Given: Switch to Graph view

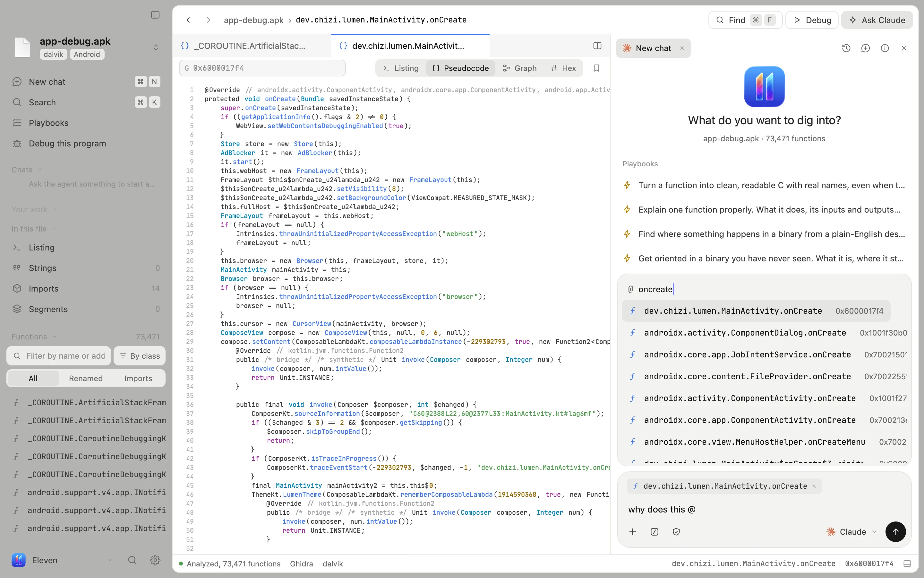Looking at the screenshot, I should coord(520,68).
